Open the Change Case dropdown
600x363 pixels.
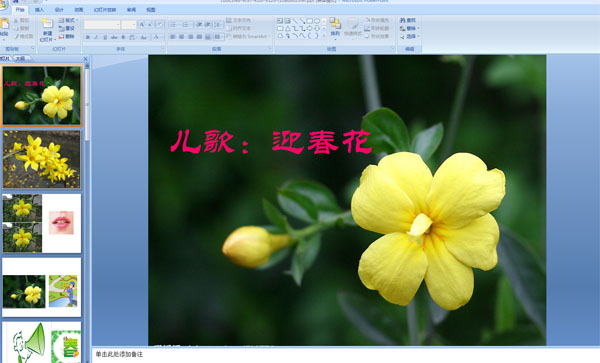144,37
